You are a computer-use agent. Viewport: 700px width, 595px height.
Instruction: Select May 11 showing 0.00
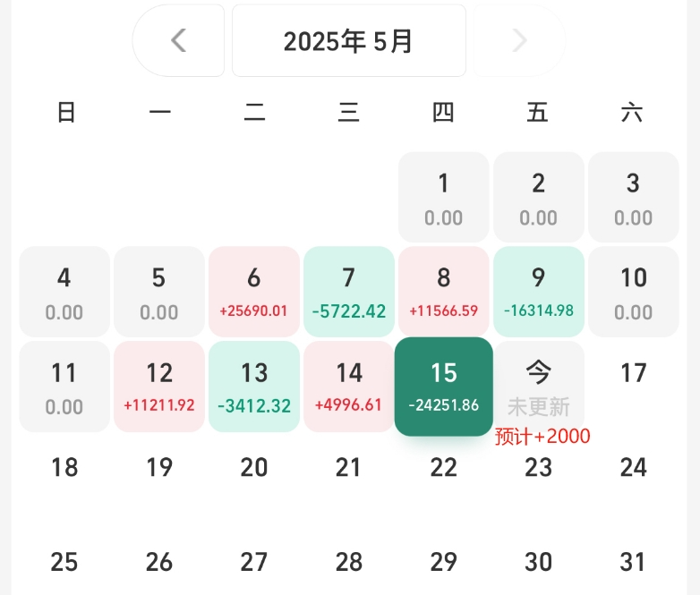tap(64, 387)
